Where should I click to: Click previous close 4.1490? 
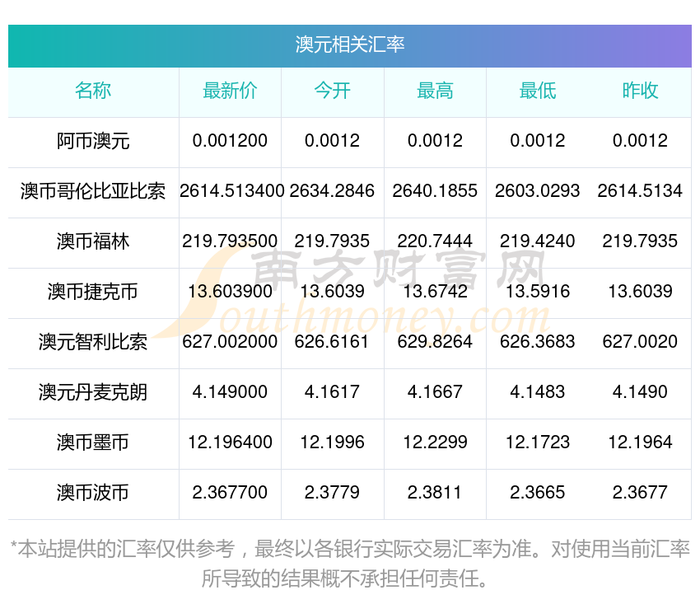640,392
